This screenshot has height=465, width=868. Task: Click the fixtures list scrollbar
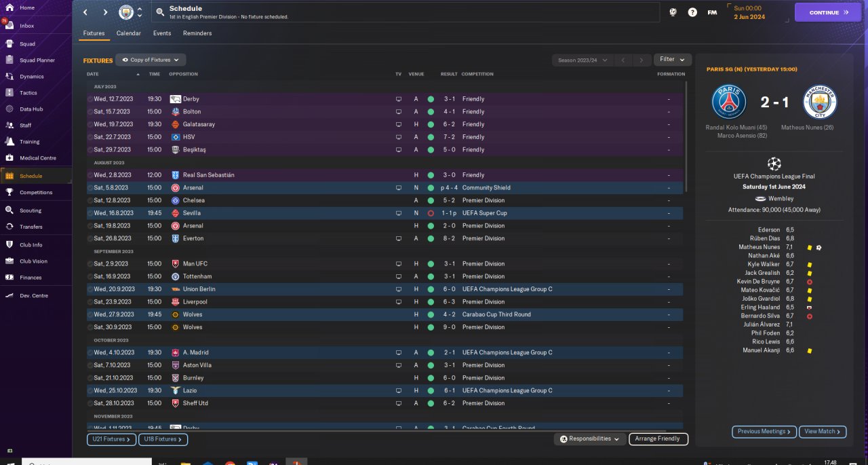pos(686,136)
